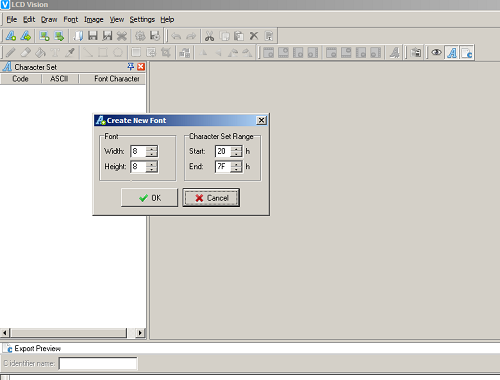Click the Import Font icon with green arrow

[26, 36]
